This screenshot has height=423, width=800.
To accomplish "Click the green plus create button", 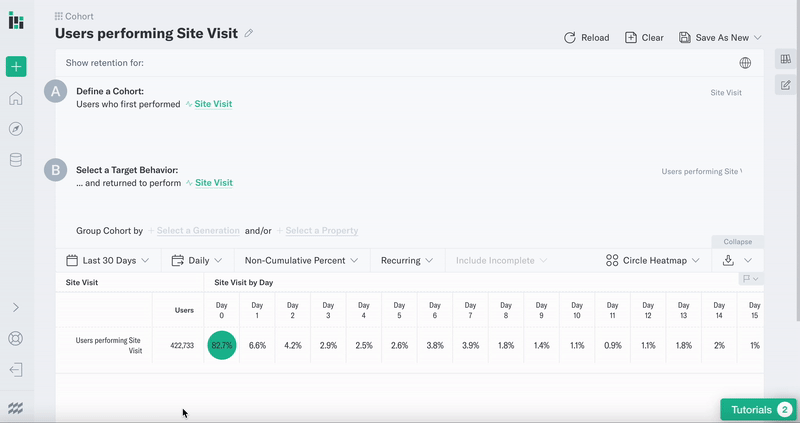I will [x=16, y=66].
